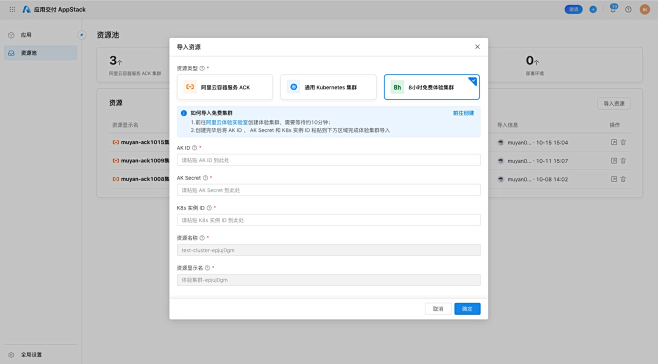Click the 取消 button in dialog
The image size is (658, 364).
438,309
